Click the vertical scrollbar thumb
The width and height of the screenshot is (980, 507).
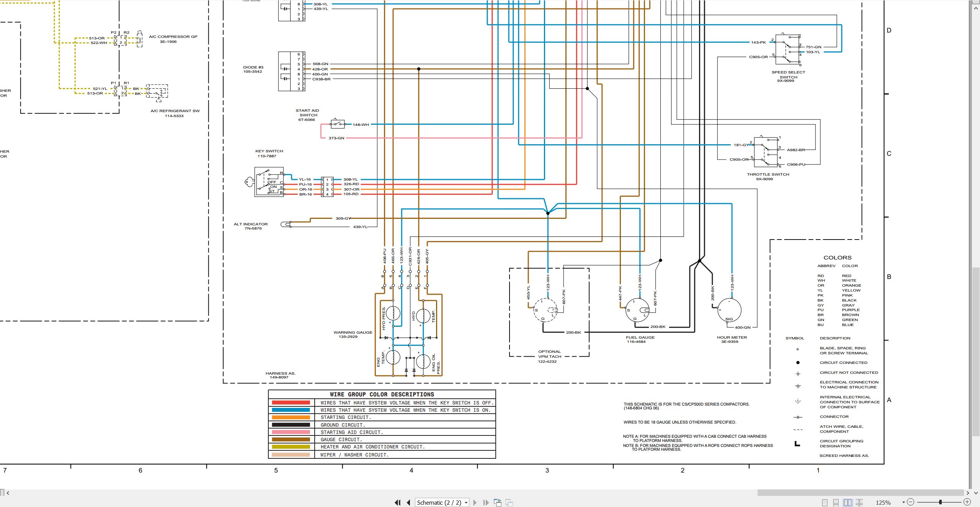tap(976, 351)
